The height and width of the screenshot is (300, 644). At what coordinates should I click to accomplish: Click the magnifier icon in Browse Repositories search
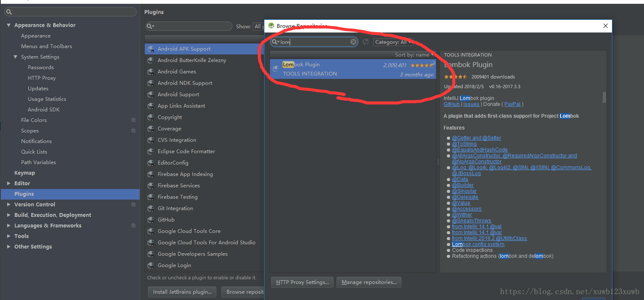pyautogui.click(x=275, y=42)
